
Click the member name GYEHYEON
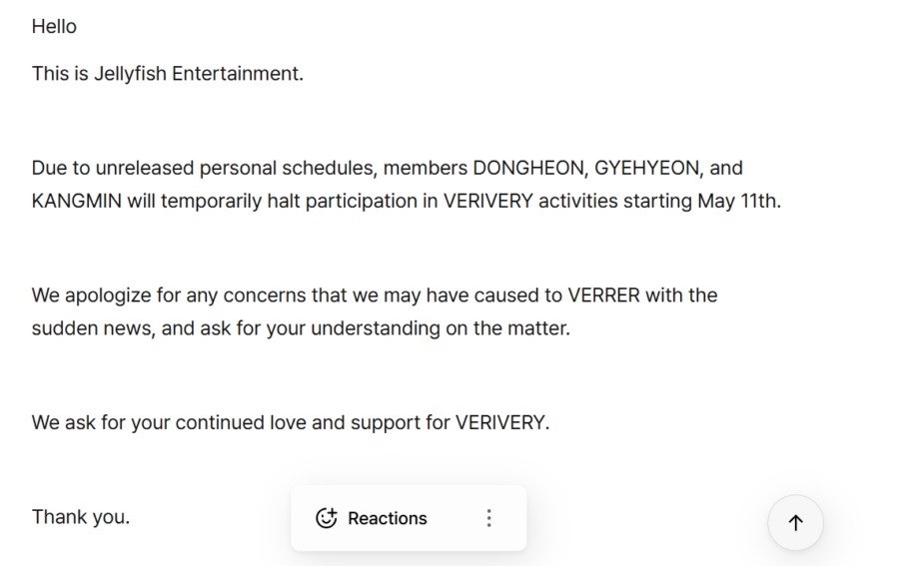coord(647,168)
